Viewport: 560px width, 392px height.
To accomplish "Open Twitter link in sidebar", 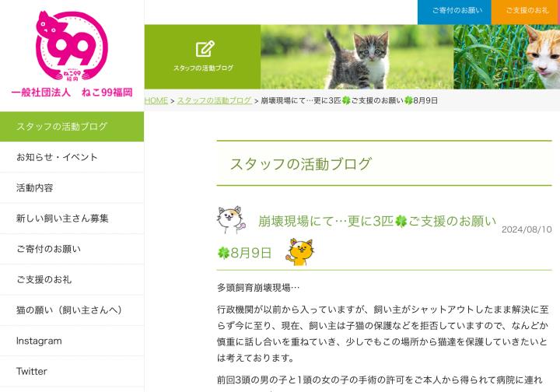I will tap(72, 371).
